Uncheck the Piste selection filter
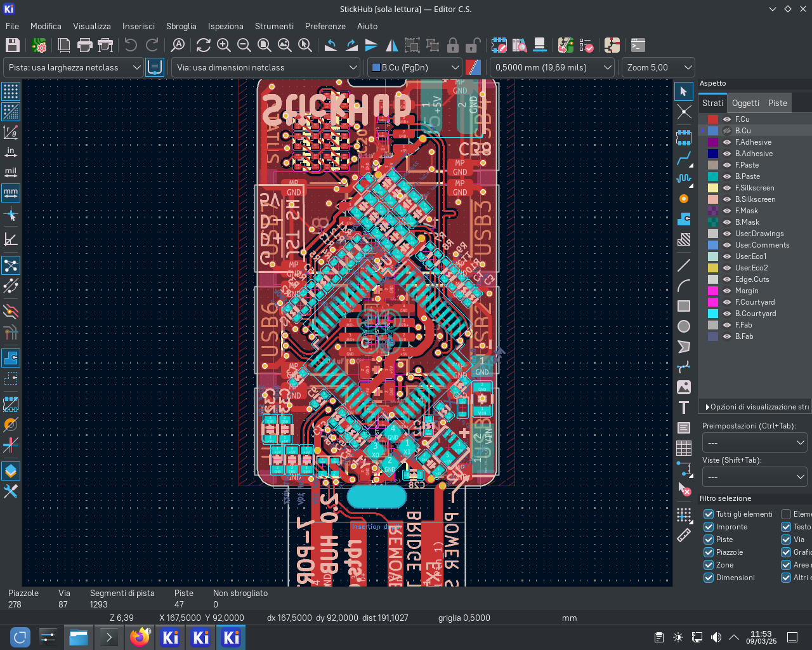 tap(709, 540)
